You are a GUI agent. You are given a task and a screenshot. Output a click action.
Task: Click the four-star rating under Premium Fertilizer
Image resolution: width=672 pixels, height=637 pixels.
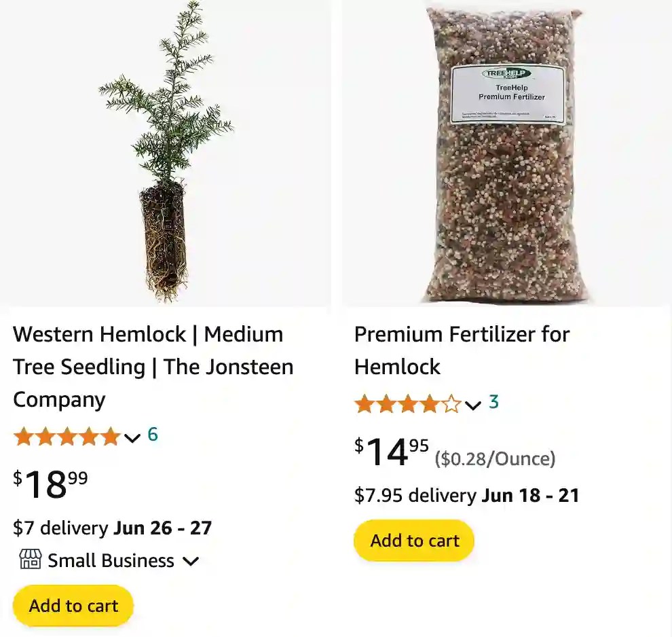[407, 403]
